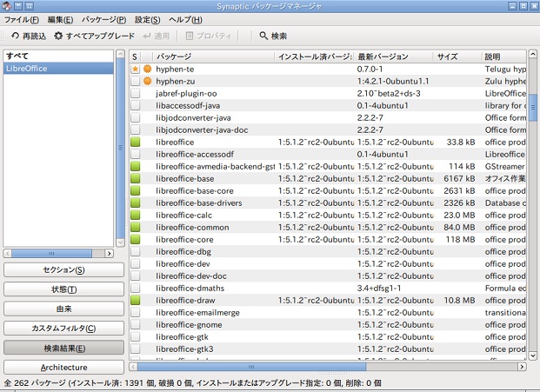The image size is (540, 392).
Task: Sort by the Description (説明) column header
Action: click(503, 56)
